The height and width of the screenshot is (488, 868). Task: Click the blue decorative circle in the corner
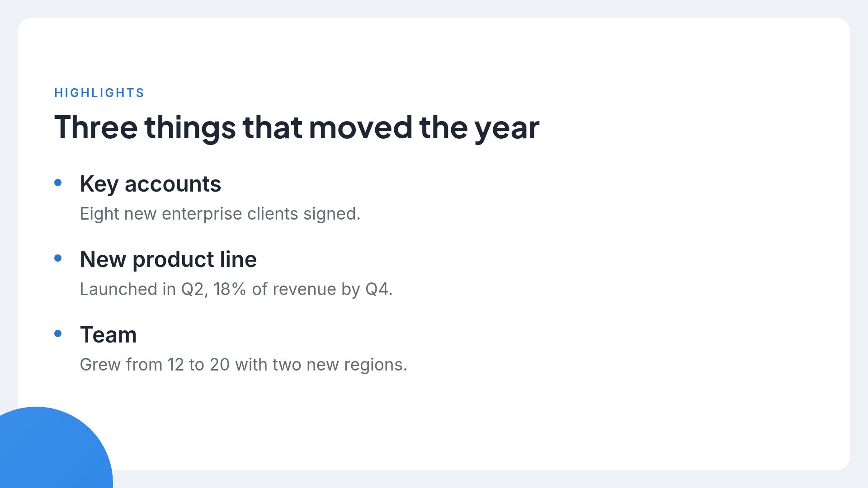point(50,452)
